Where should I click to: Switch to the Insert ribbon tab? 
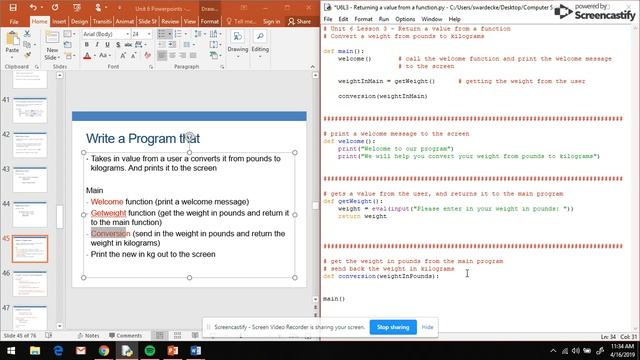pos(59,21)
